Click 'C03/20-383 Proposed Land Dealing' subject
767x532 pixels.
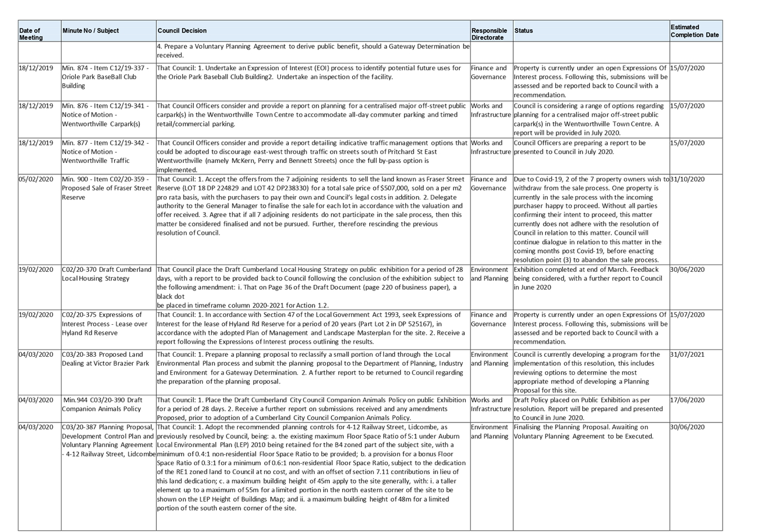point(106,360)
